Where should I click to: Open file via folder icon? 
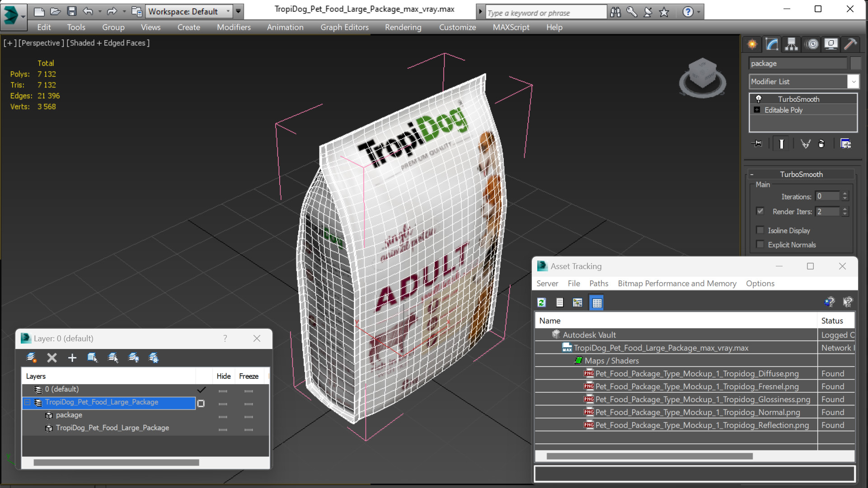tap(55, 11)
